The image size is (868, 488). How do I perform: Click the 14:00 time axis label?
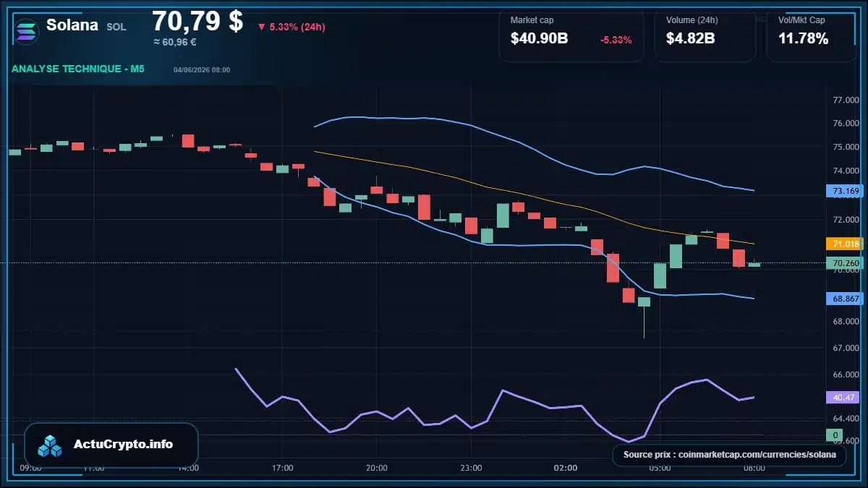click(x=188, y=468)
